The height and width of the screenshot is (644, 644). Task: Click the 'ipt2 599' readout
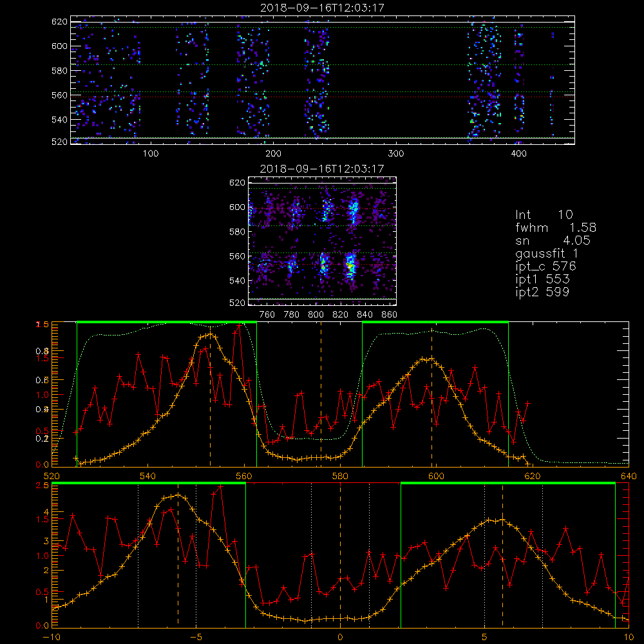click(x=542, y=292)
